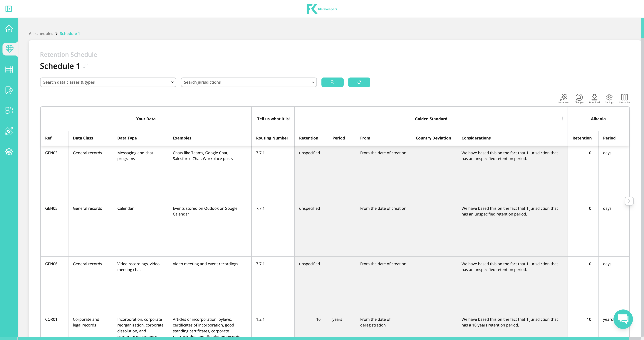Screen dimensions: 644x340
Task: Open the Golden Standard column options menu
Action: pyautogui.click(x=562, y=119)
